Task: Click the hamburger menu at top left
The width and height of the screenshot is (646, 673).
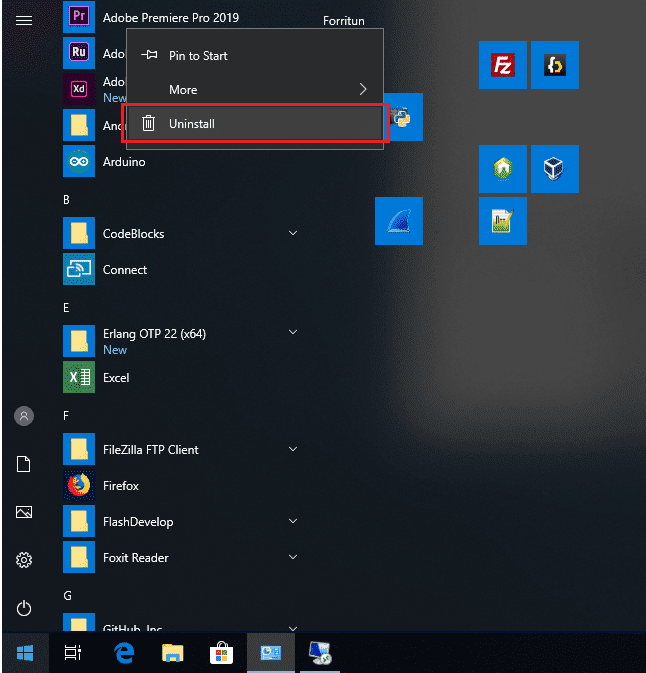Action: pos(24,20)
